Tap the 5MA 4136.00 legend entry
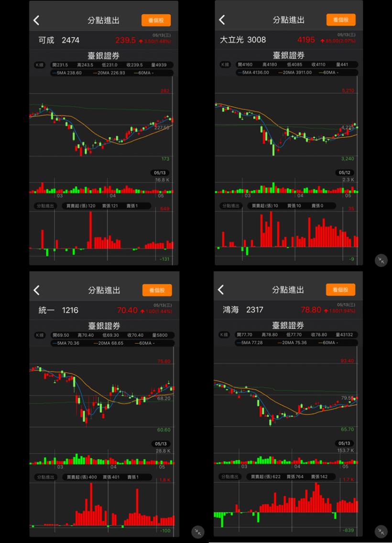392x543 pixels. pyautogui.click(x=253, y=73)
